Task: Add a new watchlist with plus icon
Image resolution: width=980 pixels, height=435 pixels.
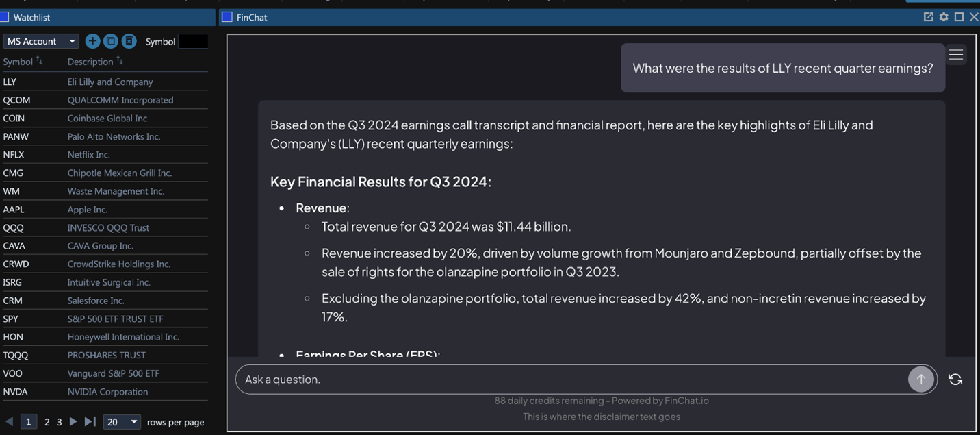Action: coord(92,41)
